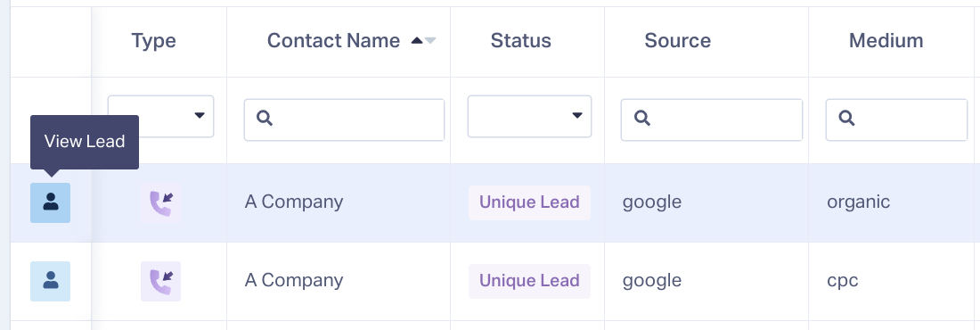Click the organic medium cell
The width and height of the screenshot is (980, 330).
858,202
